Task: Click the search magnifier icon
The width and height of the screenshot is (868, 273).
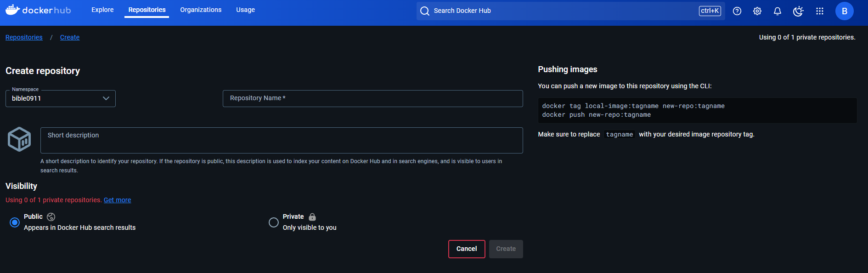Action: click(425, 11)
